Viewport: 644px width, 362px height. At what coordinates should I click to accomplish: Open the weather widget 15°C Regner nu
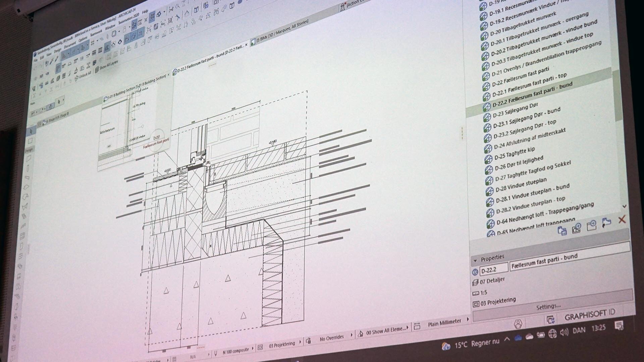[471, 344]
